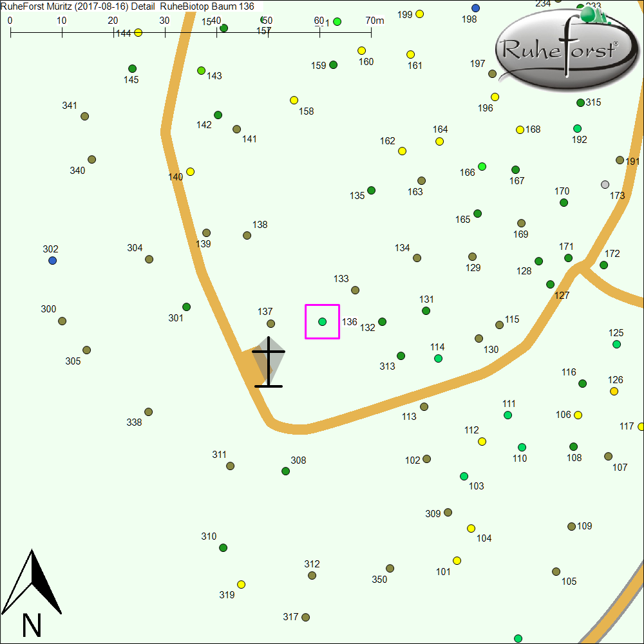The image size is (644, 644).
Task: Click the map title text at top
Action: coord(128,6)
